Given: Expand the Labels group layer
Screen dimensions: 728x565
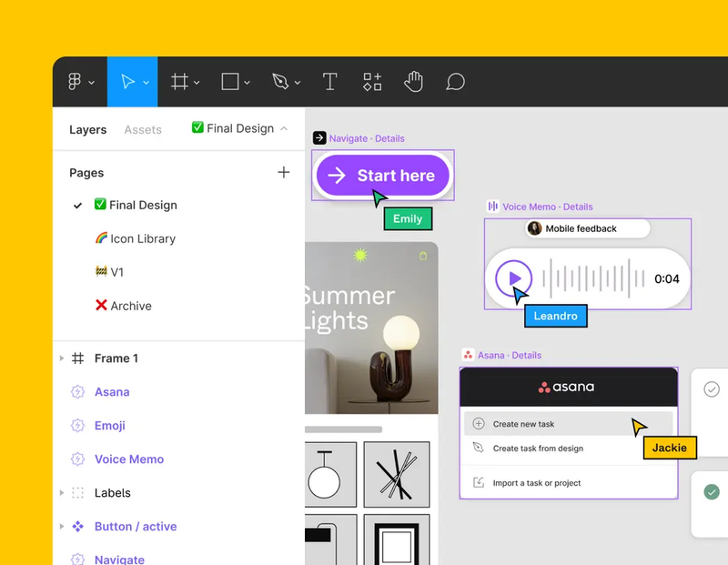Looking at the screenshot, I should pyautogui.click(x=61, y=492).
